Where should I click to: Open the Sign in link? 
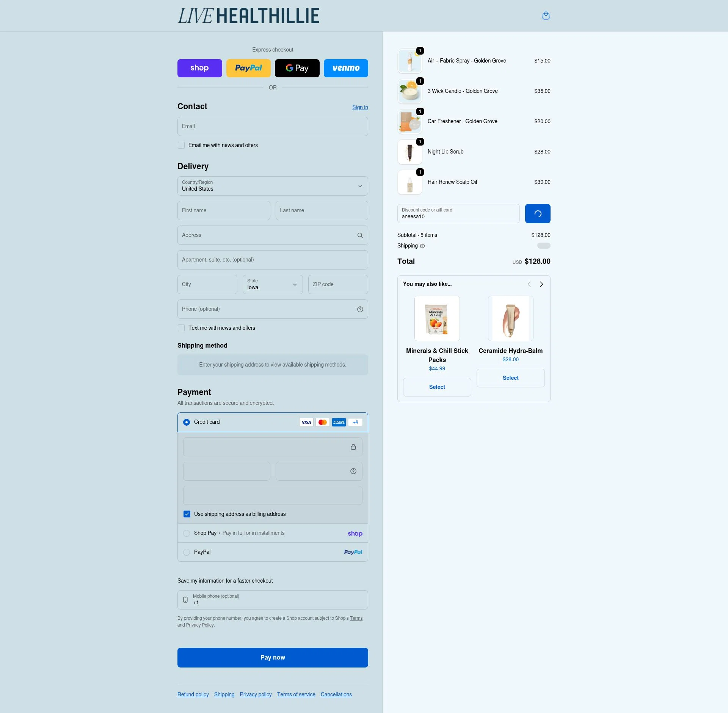pyautogui.click(x=360, y=107)
